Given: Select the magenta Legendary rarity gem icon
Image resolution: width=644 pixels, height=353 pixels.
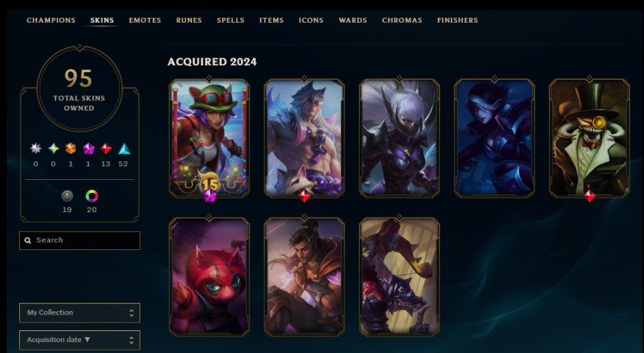Looking at the screenshot, I should point(88,148).
